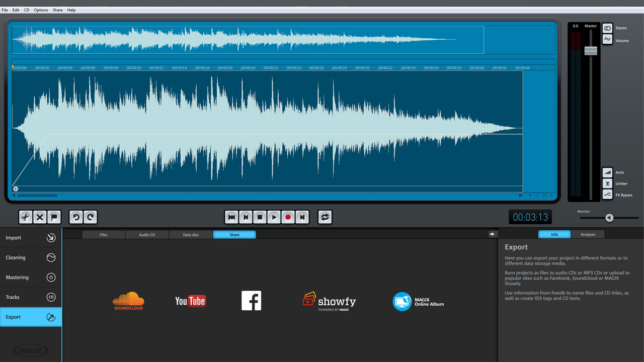Share the project on Facebook

(x=251, y=301)
